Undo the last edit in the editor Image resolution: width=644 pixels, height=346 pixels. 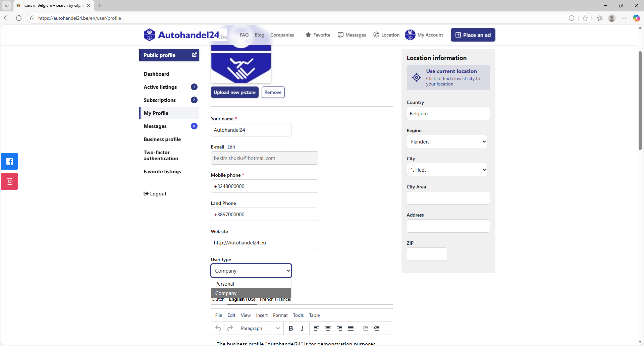click(x=218, y=328)
